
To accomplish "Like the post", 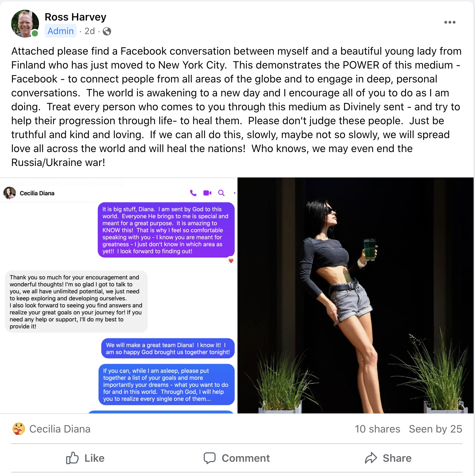I will point(85,458).
